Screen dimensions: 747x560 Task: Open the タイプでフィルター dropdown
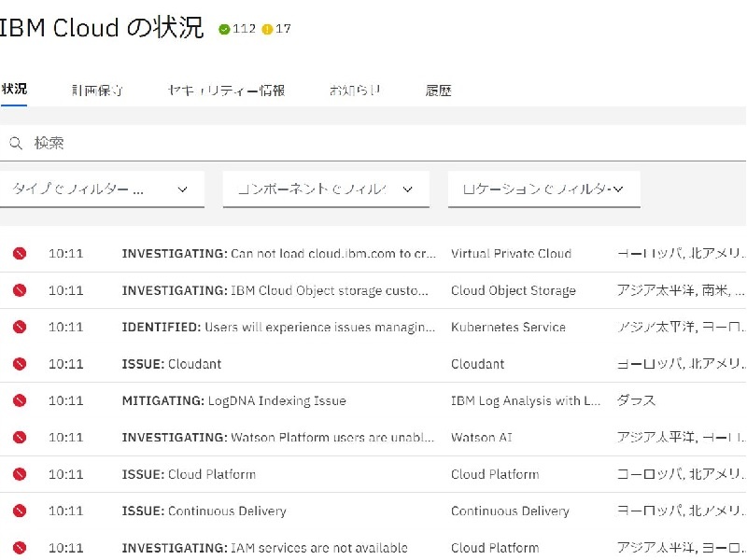tap(101, 189)
